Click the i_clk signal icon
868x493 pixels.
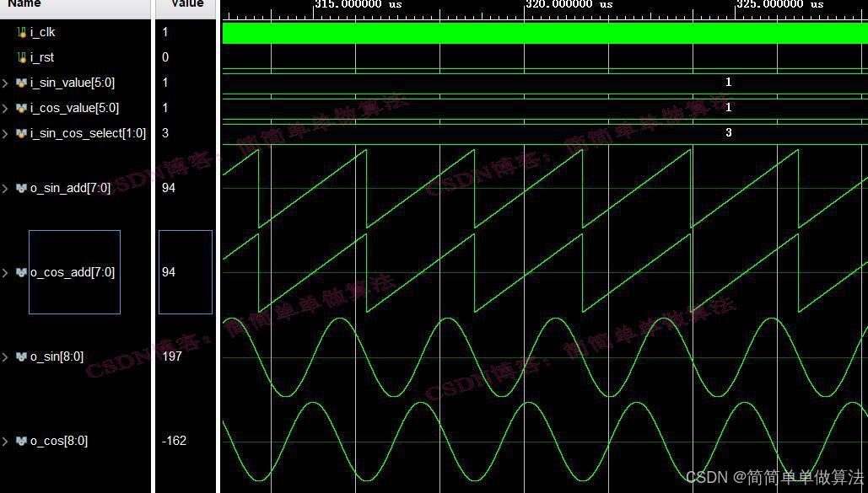point(22,32)
